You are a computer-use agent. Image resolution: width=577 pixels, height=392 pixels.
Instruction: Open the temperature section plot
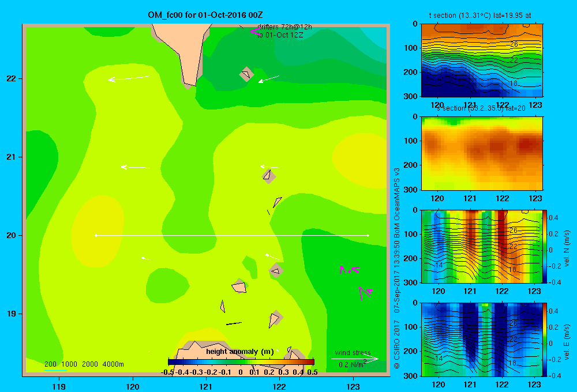point(482,61)
